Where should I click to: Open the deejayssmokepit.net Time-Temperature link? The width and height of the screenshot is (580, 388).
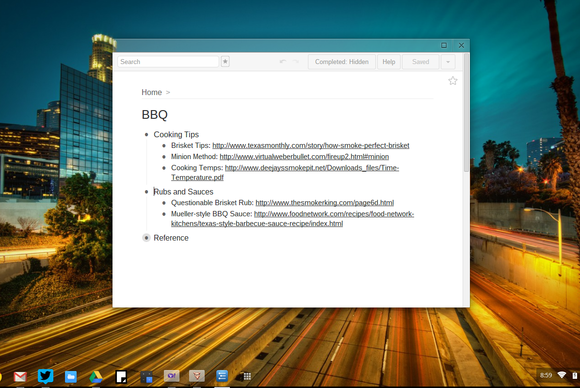312,168
